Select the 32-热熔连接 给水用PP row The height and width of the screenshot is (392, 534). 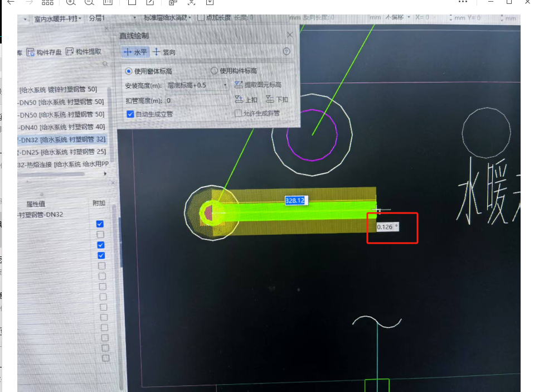click(63, 164)
